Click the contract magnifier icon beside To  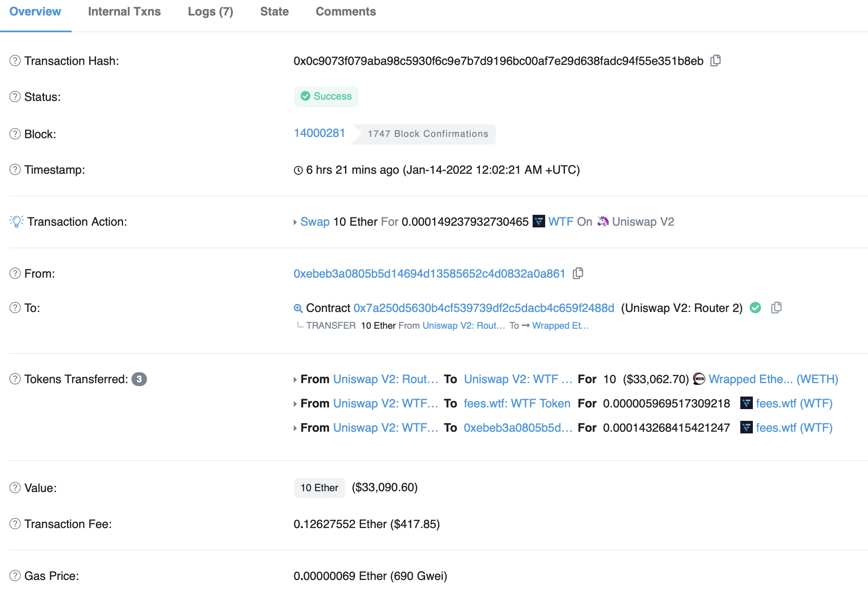click(x=298, y=308)
